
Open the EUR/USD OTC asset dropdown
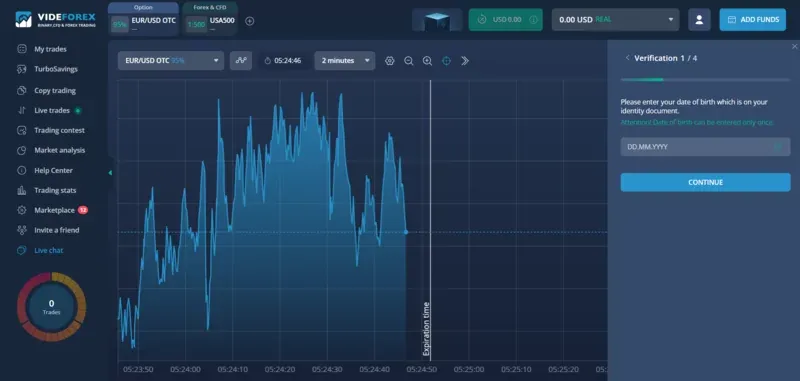point(171,61)
